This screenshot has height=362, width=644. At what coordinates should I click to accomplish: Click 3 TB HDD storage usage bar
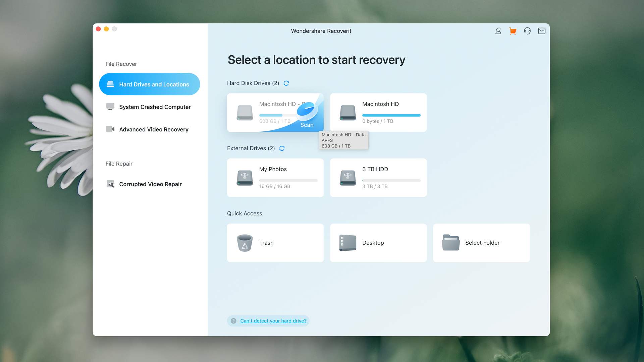point(391,180)
